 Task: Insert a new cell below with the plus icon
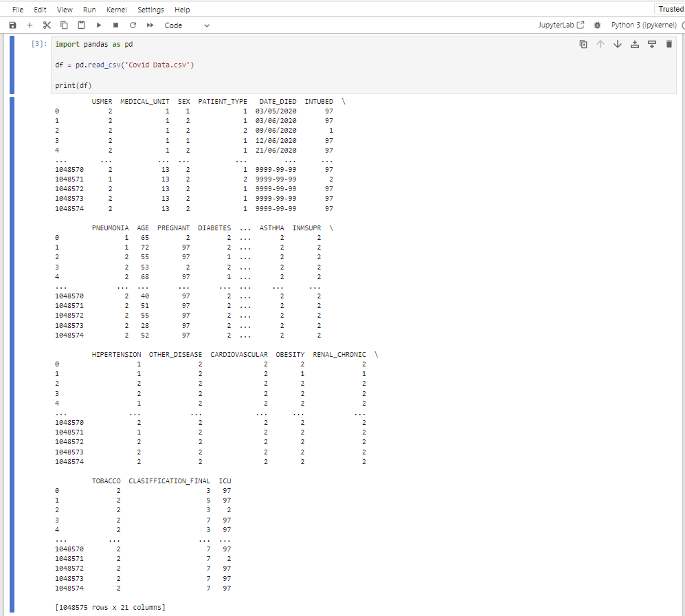[x=30, y=25]
